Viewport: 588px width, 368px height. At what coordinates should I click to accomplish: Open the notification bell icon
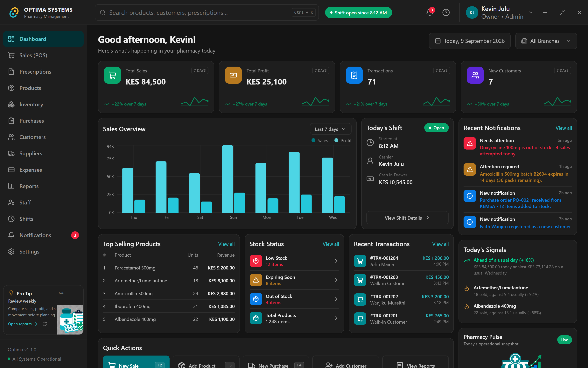tap(430, 12)
